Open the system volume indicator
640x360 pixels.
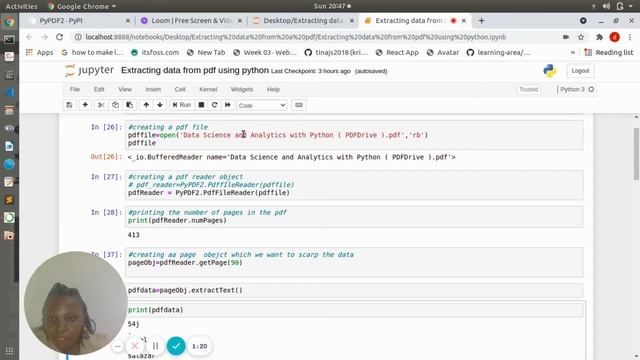coord(607,6)
